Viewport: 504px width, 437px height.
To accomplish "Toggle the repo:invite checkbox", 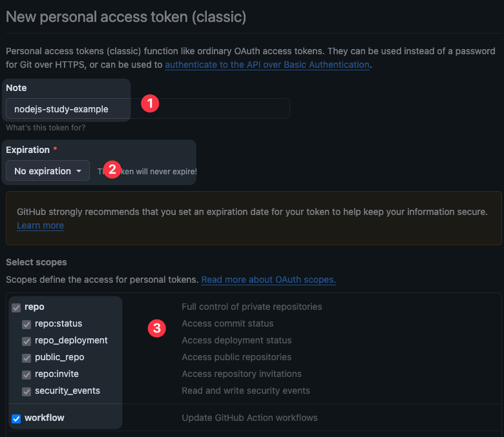I will pyautogui.click(x=26, y=374).
